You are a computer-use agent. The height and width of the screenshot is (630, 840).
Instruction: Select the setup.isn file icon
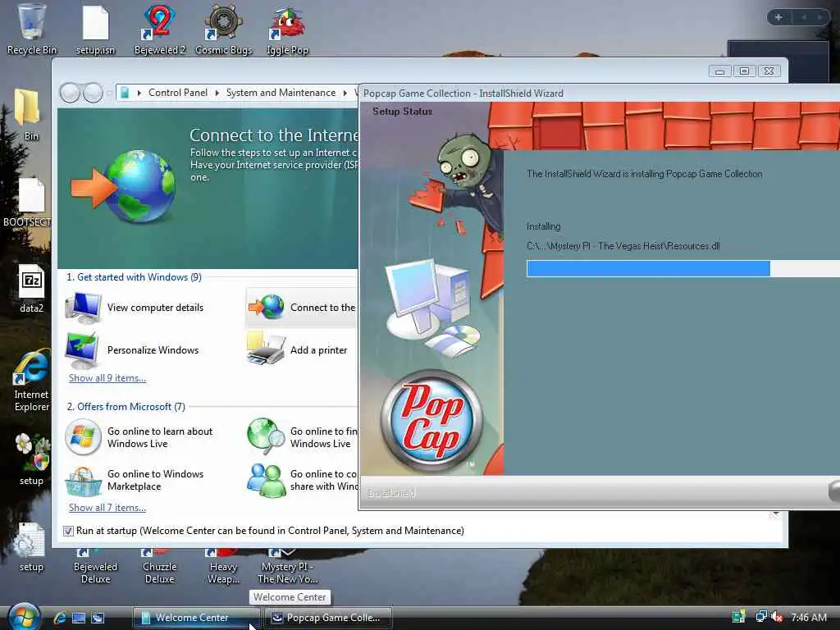click(x=95, y=30)
